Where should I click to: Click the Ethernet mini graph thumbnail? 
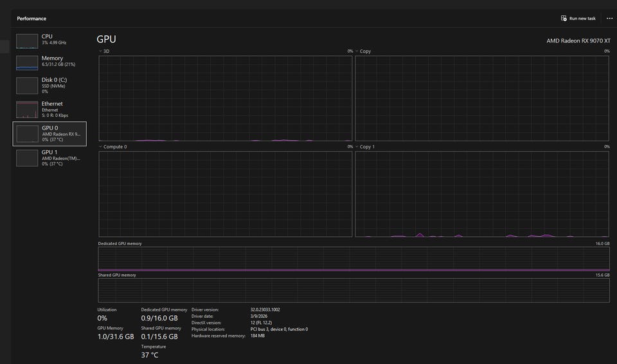point(27,110)
